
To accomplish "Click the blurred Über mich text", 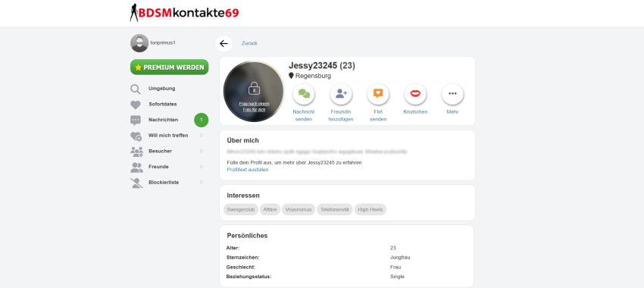I will click(x=317, y=152).
